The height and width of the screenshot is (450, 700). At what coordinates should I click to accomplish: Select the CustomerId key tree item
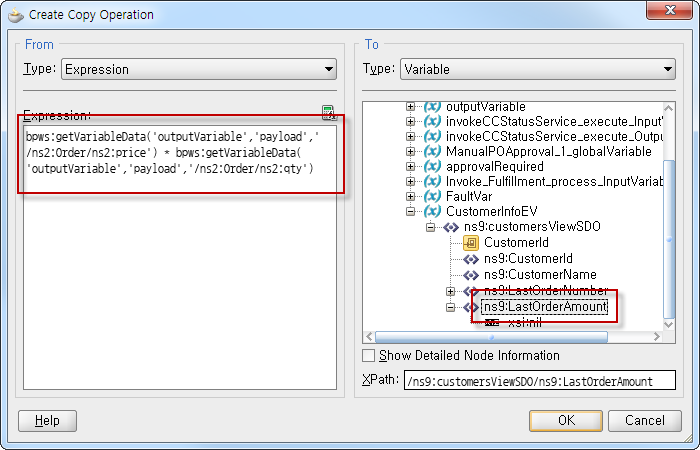(x=516, y=242)
